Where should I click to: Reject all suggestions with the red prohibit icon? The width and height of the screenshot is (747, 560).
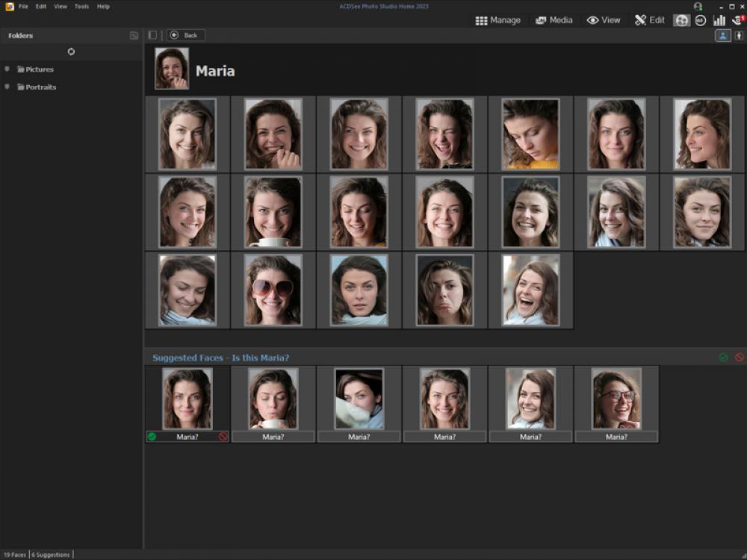tap(740, 357)
